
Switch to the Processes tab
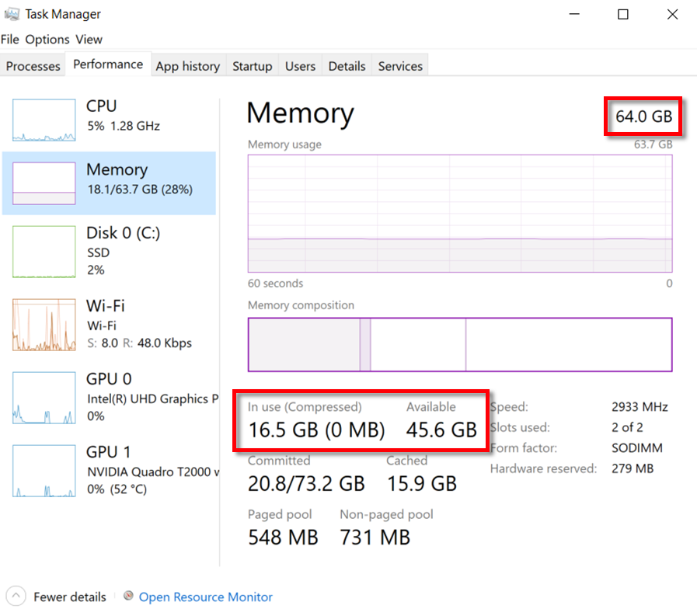coord(33,66)
